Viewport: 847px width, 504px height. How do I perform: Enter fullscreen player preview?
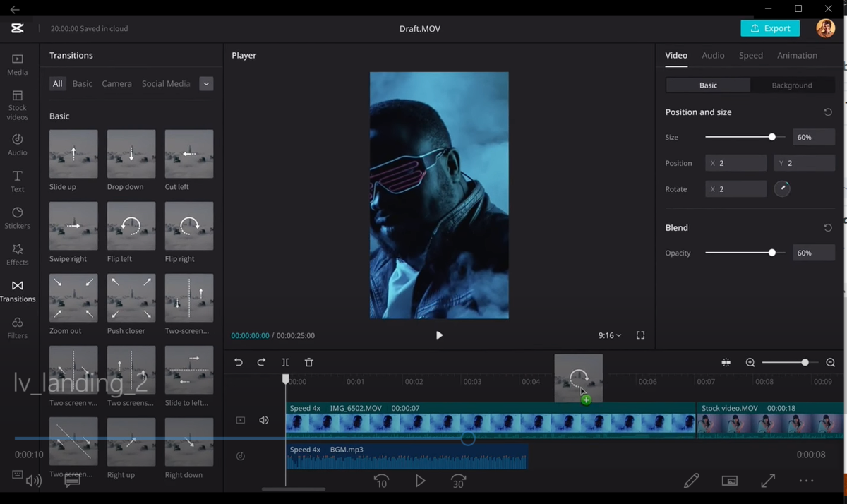click(640, 335)
